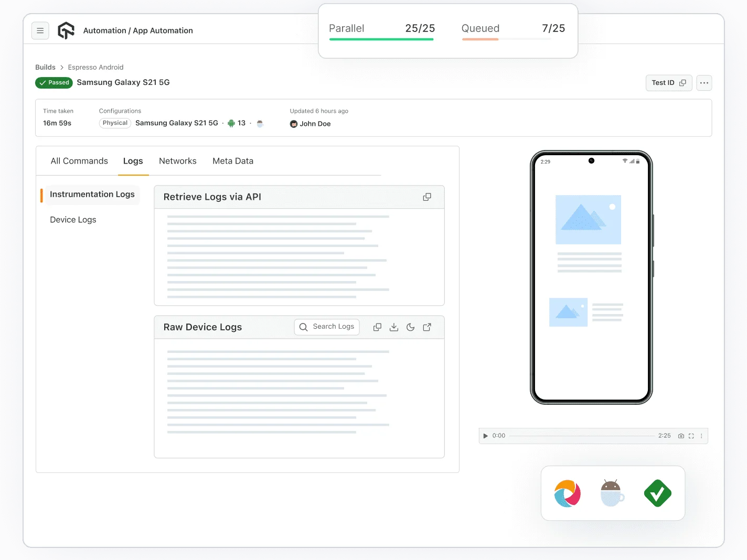Open the build options menu via ellipsis
This screenshot has width=747, height=560.
pos(704,83)
